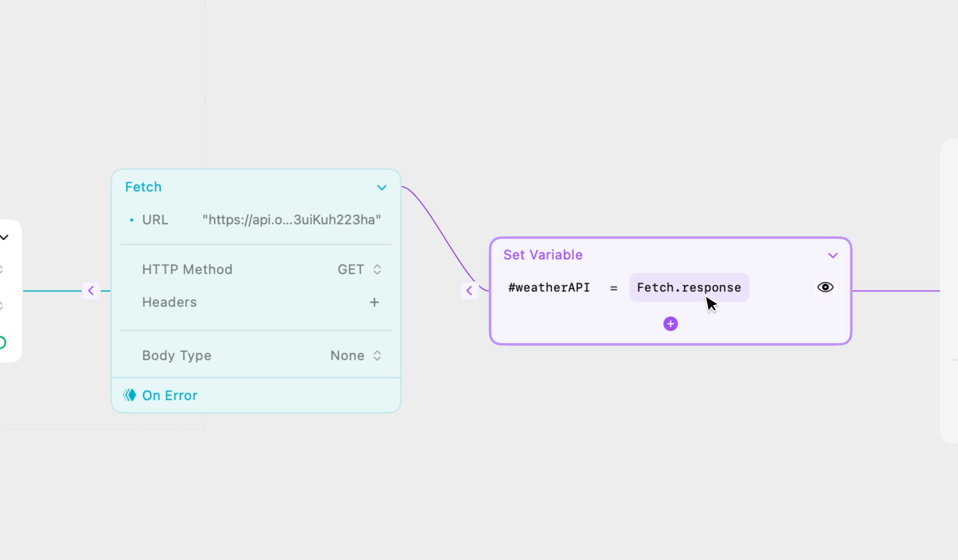This screenshot has height=560, width=958.
Task: Click the purple plus to add variable
Action: [x=670, y=324]
